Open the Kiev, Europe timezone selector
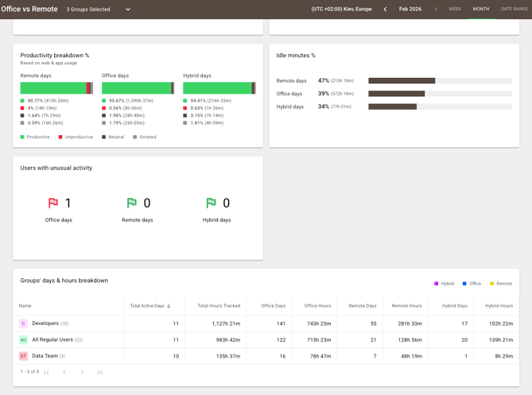This screenshot has width=532, height=395. 341,10
